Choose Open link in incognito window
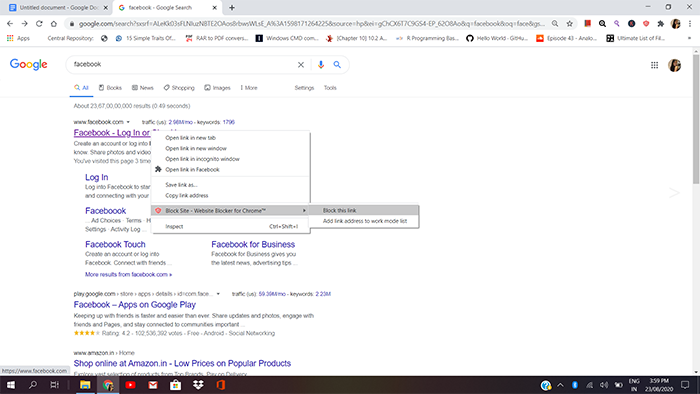 point(231,159)
